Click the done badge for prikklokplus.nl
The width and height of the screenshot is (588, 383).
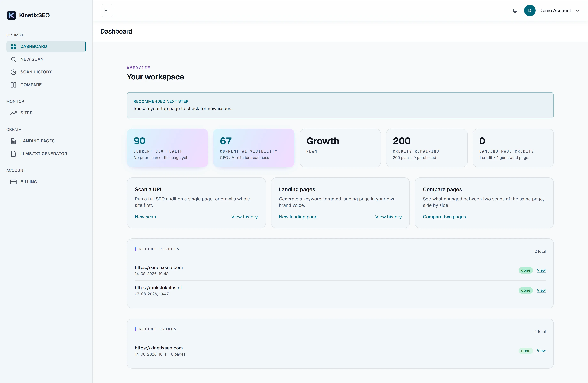tap(526, 290)
